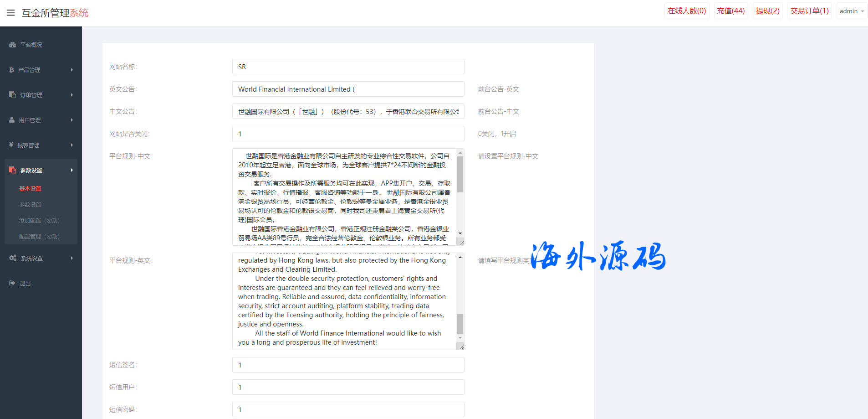The width and height of the screenshot is (868, 419).
Task: Click the gears icon beside 系统设置
Action: pos(13,258)
